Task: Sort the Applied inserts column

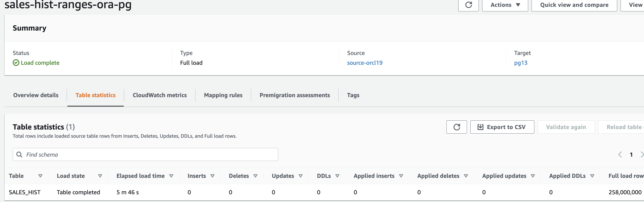Action: tap(401, 176)
